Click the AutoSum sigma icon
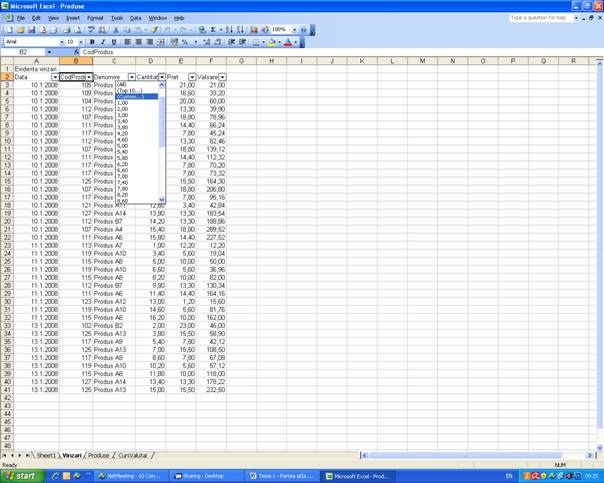This screenshot has width=604, height=483. pyautogui.click(x=213, y=30)
